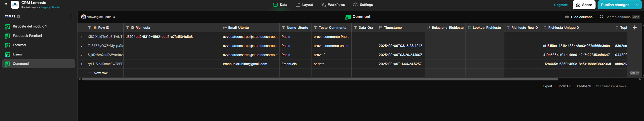644x121 pixels.
Task: Click Export link below table
Action: point(547,86)
